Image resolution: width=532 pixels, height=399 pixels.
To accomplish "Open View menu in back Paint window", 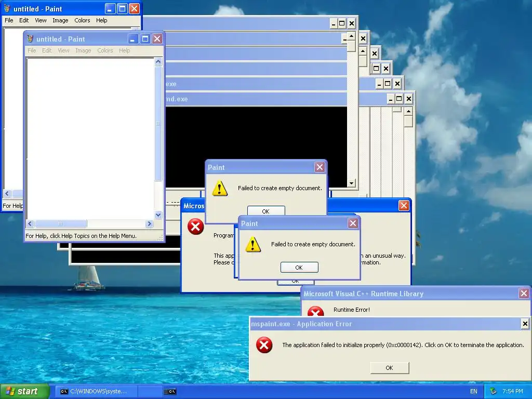I will [x=41, y=20].
